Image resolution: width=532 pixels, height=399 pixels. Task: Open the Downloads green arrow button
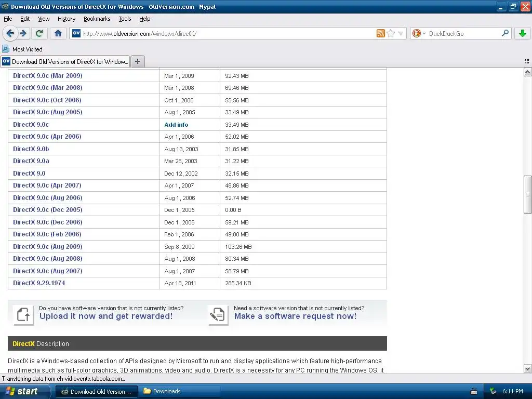coord(523,33)
